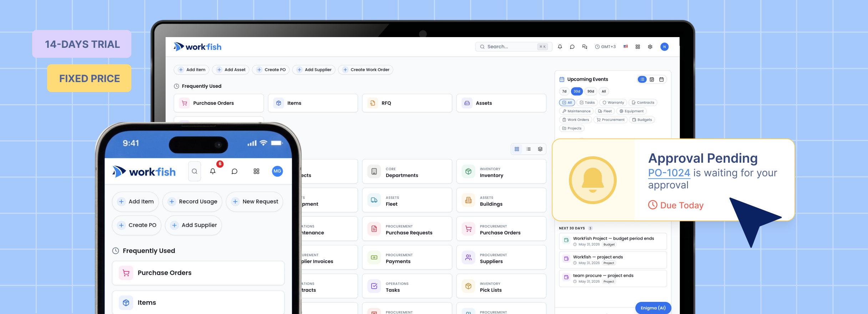The height and width of the screenshot is (314, 868).
Task: Open the N user avatar menu
Action: click(x=665, y=47)
